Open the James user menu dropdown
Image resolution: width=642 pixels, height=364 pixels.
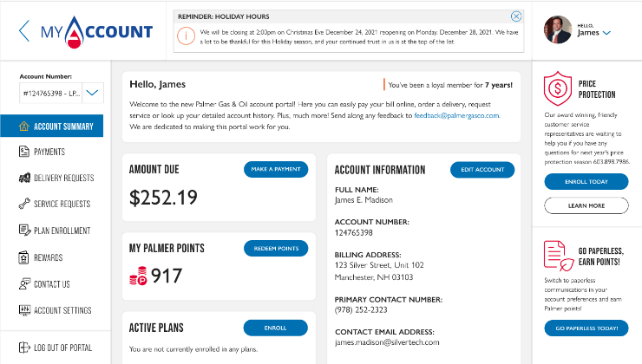[x=606, y=33]
